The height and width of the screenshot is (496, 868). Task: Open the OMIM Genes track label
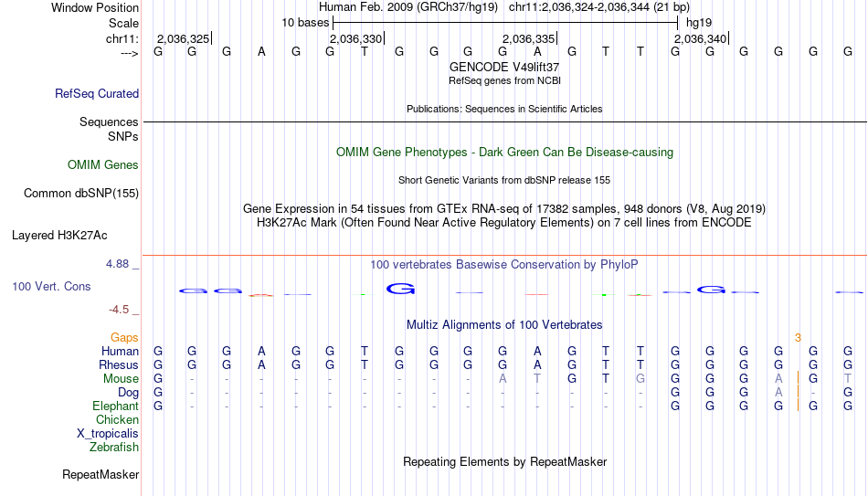pyautogui.click(x=103, y=165)
